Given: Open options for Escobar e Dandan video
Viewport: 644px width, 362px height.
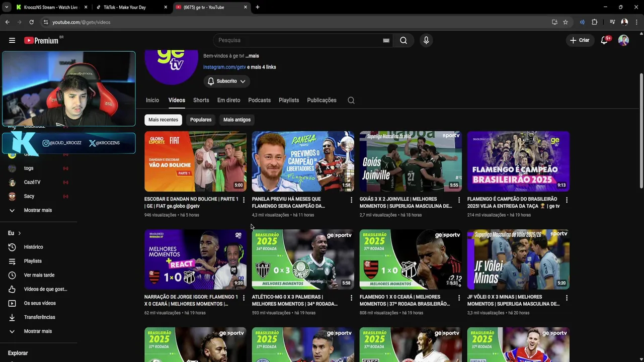Looking at the screenshot, I should tap(244, 200).
